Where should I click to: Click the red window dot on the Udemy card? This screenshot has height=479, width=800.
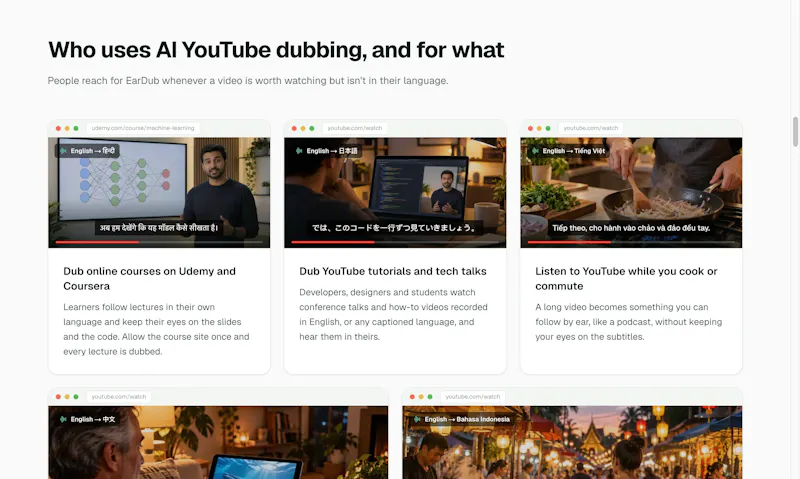click(58, 129)
